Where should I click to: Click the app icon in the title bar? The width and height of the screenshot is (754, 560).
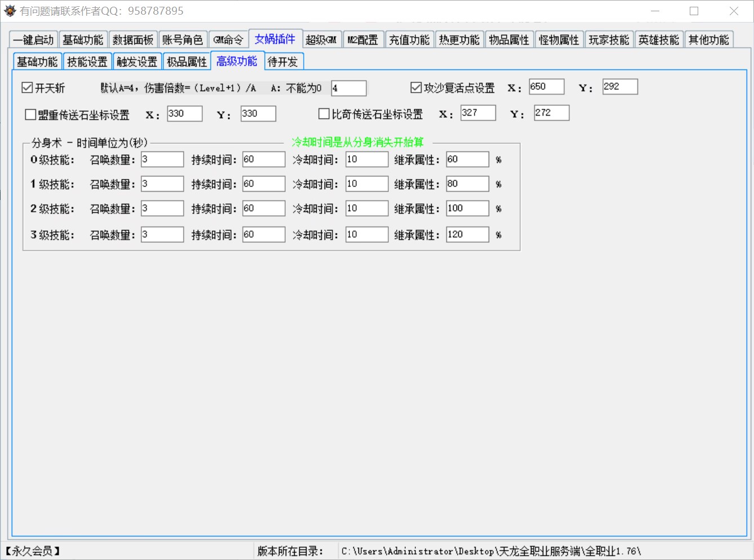pos(10,11)
